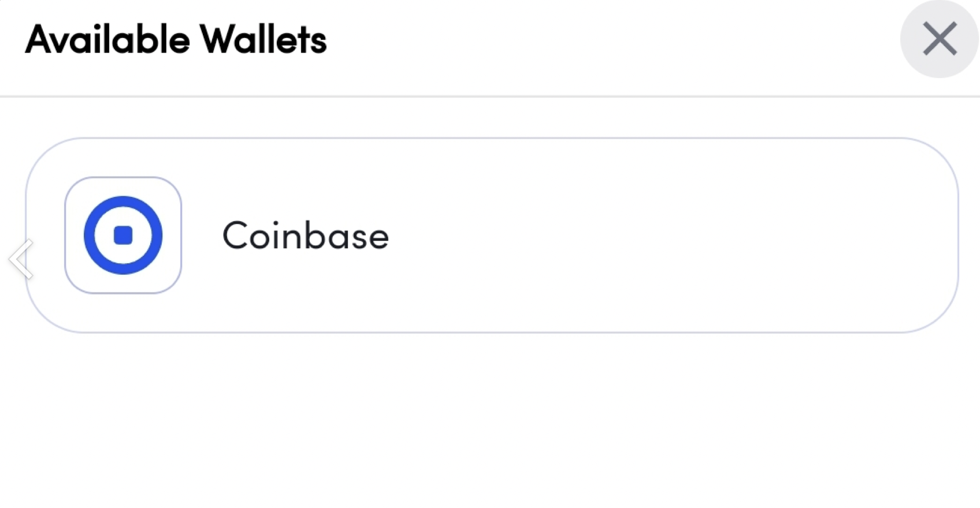
Task: Select the Coinbase wallet option
Action: [492, 235]
